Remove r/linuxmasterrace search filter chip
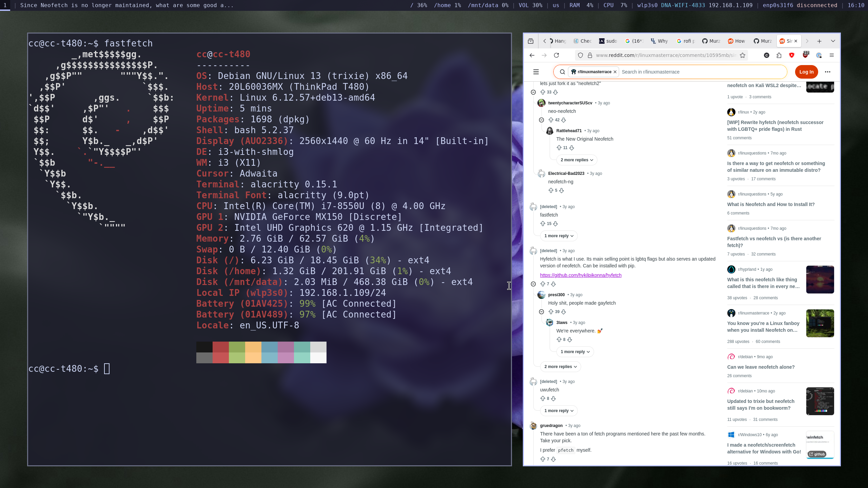Image resolution: width=868 pixels, height=488 pixels. coord(615,72)
